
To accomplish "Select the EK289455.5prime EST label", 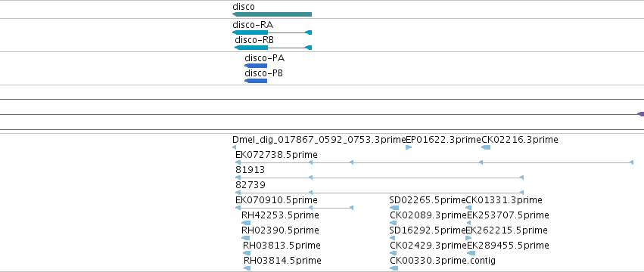I will pos(508,246).
